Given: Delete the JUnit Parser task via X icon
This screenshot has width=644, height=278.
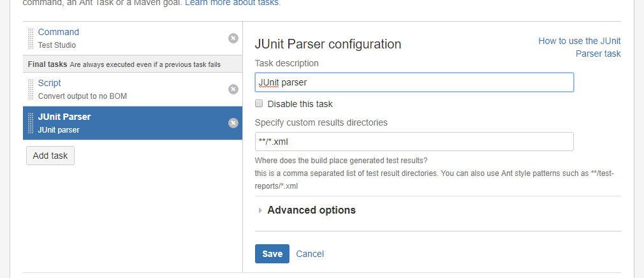Looking at the screenshot, I should (x=233, y=123).
